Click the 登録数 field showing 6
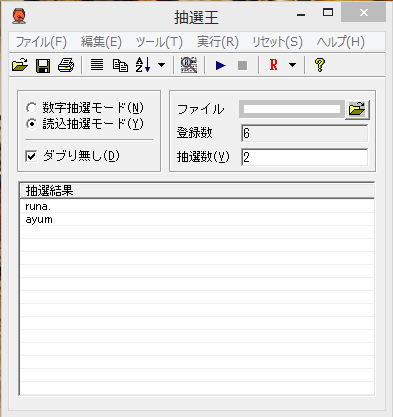This screenshot has height=417, width=393. (x=304, y=133)
